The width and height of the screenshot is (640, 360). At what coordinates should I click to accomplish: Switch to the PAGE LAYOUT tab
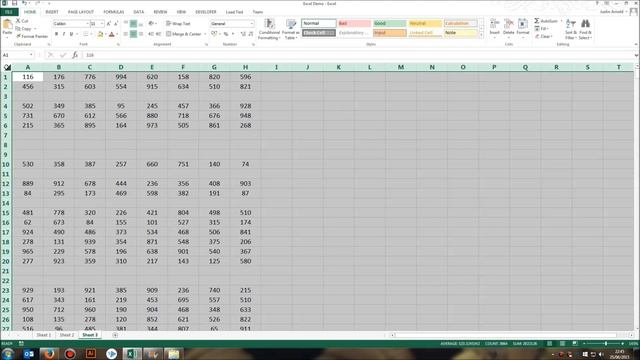81,12
